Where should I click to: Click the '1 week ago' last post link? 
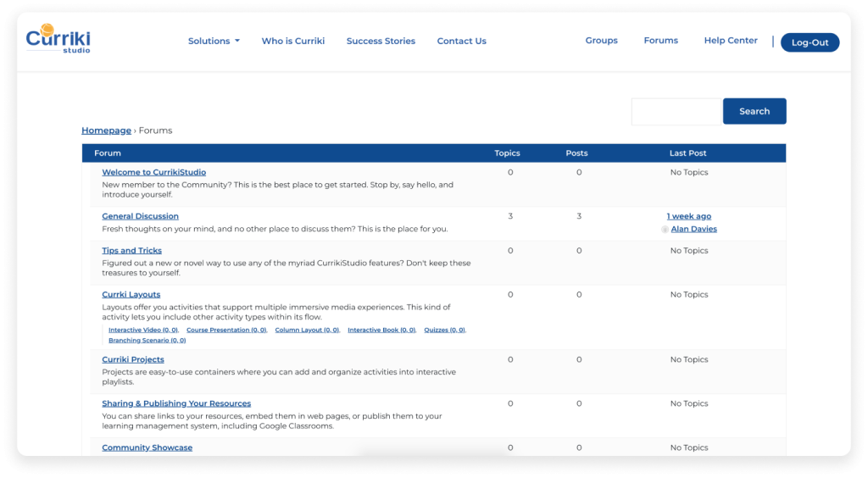click(688, 216)
